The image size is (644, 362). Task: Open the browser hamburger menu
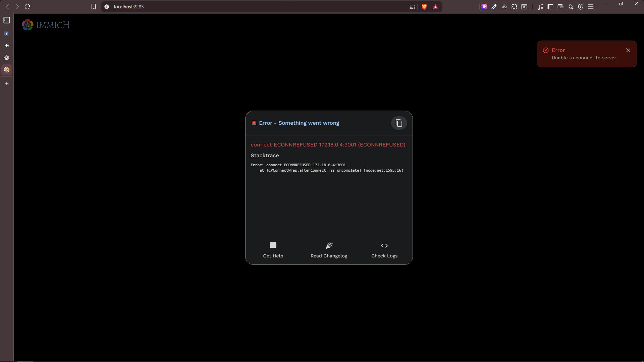[x=591, y=7]
